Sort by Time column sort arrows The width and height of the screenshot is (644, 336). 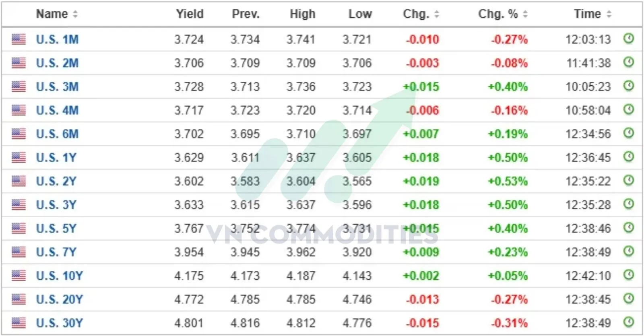[609, 14]
